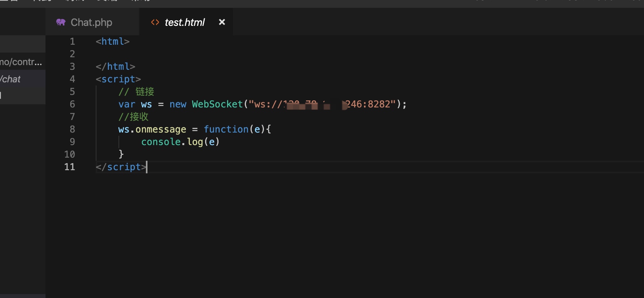Click line number 11 in the gutter
Image resolution: width=644 pixels, height=298 pixels.
pos(69,167)
